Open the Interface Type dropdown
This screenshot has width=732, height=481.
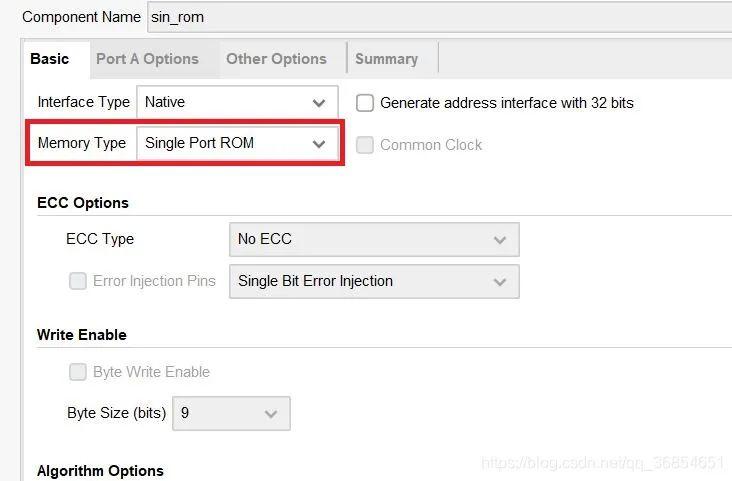pyautogui.click(x=235, y=102)
